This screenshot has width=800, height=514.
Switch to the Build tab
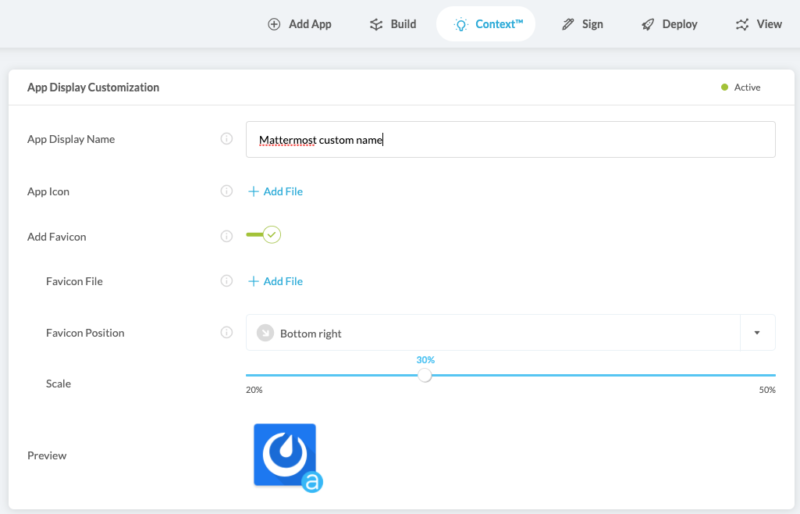(x=393, y=24)
